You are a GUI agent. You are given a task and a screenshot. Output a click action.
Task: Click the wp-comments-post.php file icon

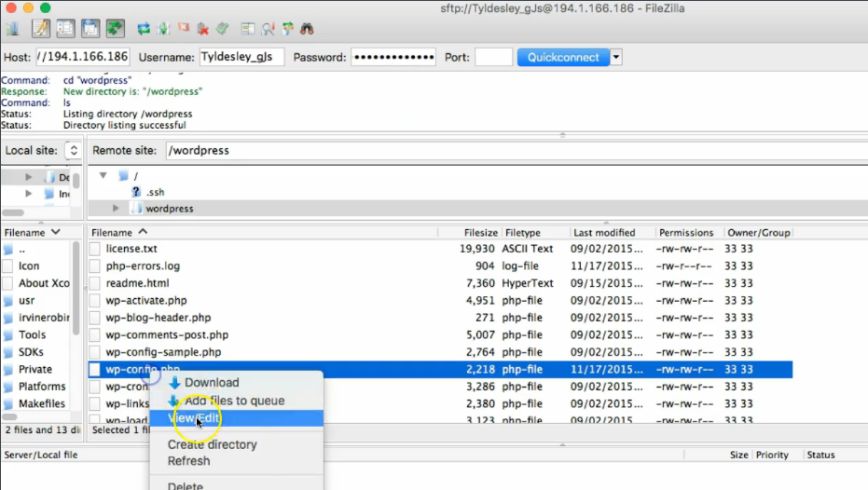(x=95, y=334)
